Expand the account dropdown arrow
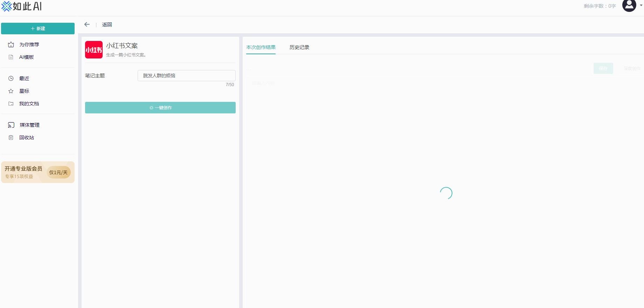Viewport: 644px width, 308px height. 641,6
